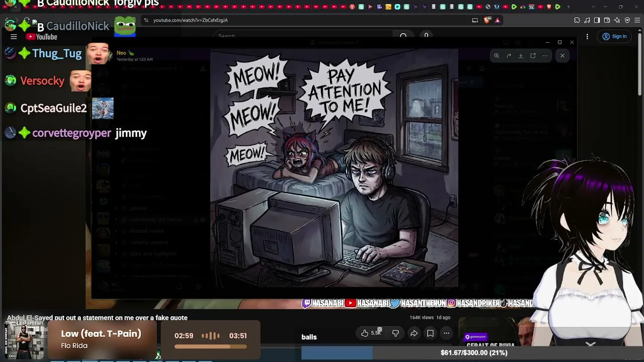The width and height of the screenshot is (644, 362).
Task: Click the song progress bar for Low
Action: click(211, 346)
